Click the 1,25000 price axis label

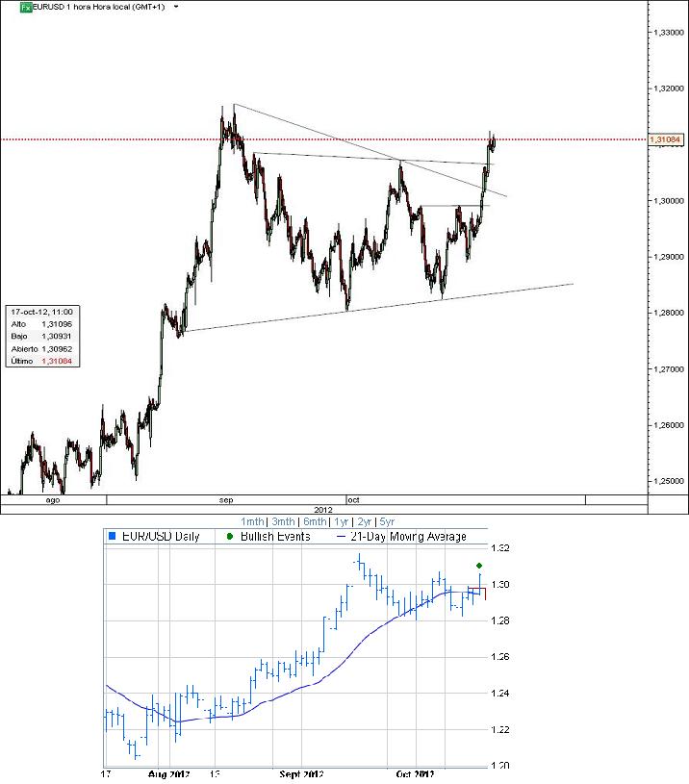669,481
